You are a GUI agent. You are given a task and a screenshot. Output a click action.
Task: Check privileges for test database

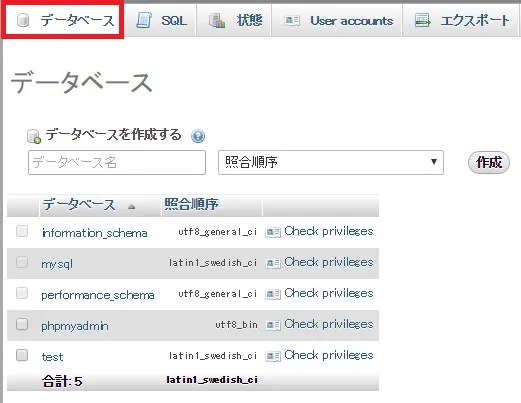tap(329, 355)
